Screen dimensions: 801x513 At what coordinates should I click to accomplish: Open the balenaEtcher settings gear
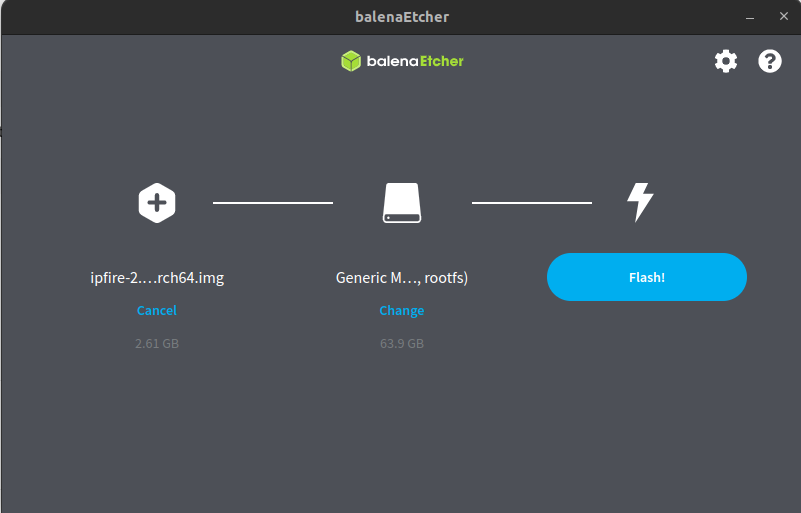click(725, 61)
